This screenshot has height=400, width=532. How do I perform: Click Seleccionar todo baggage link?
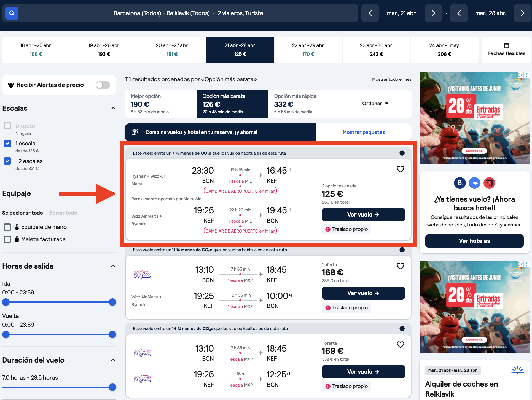click(x=23, y=213)
